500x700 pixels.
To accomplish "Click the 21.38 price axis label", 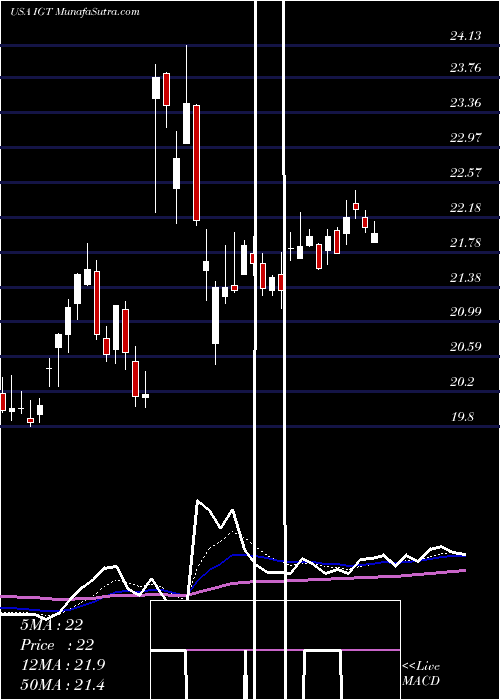I will click(466, 278).
